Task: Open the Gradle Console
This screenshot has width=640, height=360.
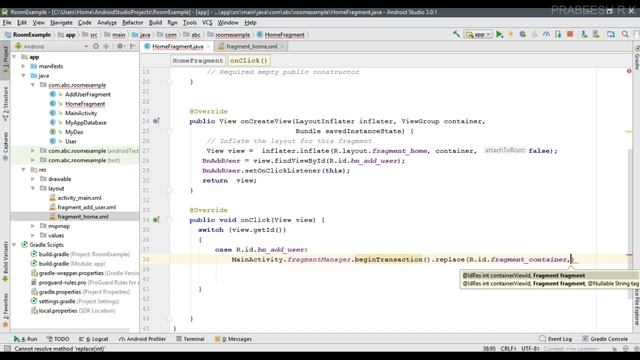Action: pyautogui.click(x=605, y=339)
